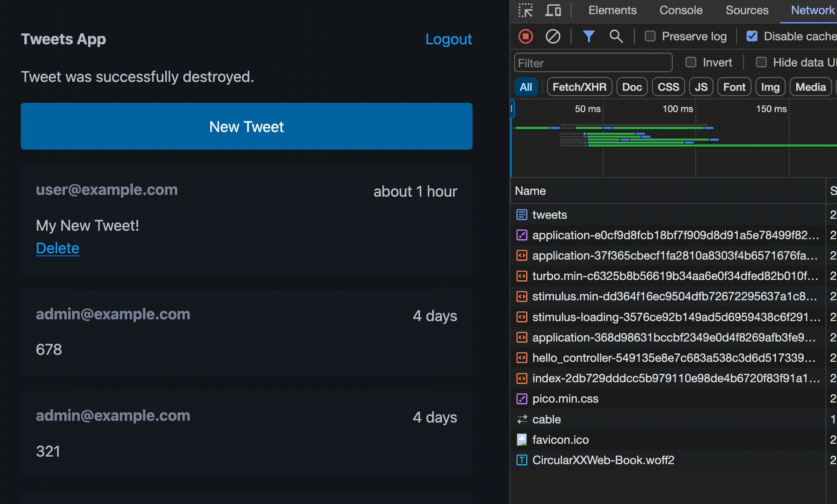Delete the My New Tweet! post

pyautogui.click(x=58, y=248)
